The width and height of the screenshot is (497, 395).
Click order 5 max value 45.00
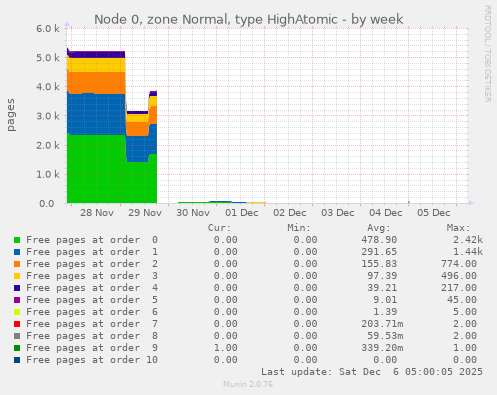[x=462, y=300]
